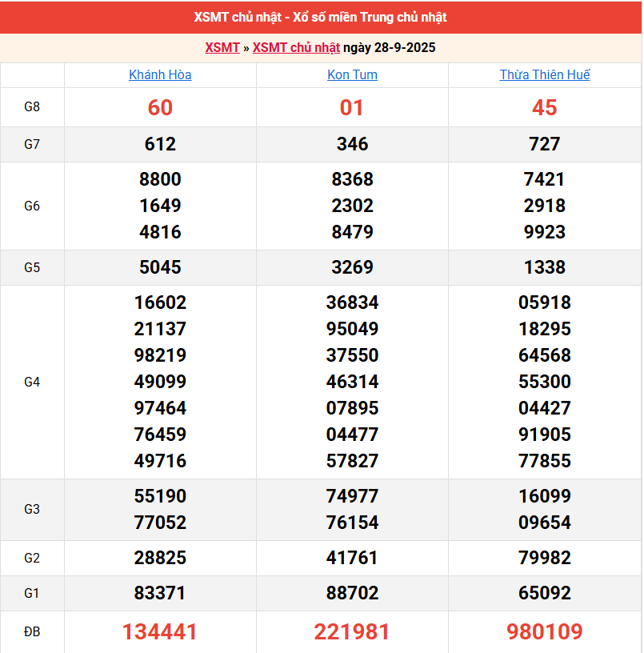Select the date text ngày 28-9-2025
644x653 pixels.
pyautogui.click(x=390, y=48)
